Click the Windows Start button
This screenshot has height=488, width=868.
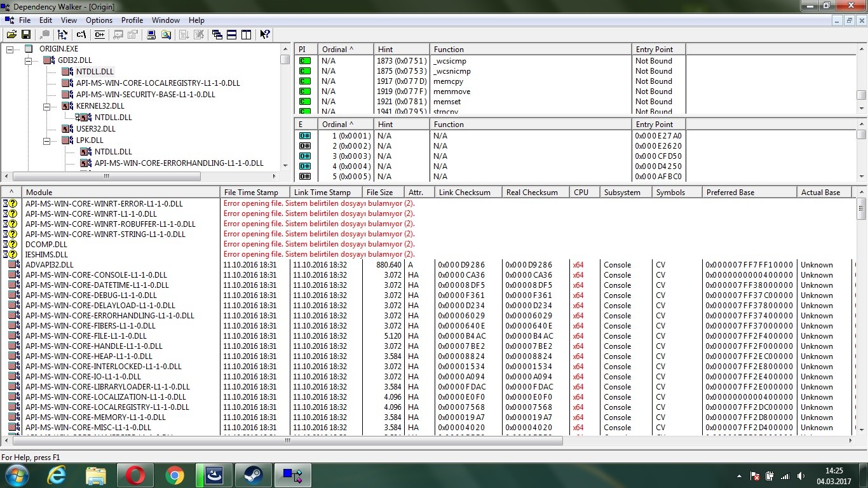[x=17, y=475]
